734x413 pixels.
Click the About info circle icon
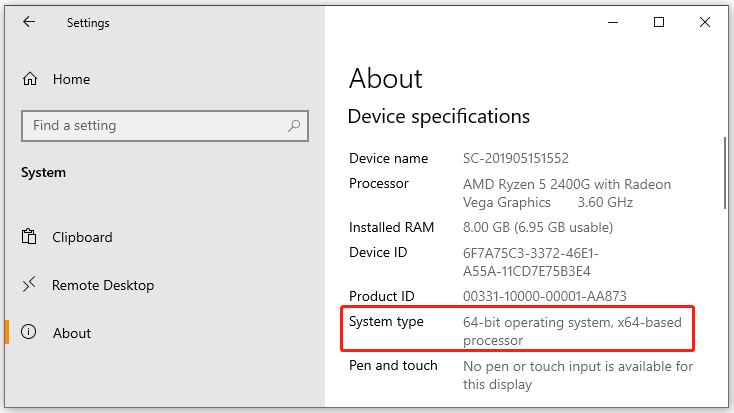coord(29,332)
